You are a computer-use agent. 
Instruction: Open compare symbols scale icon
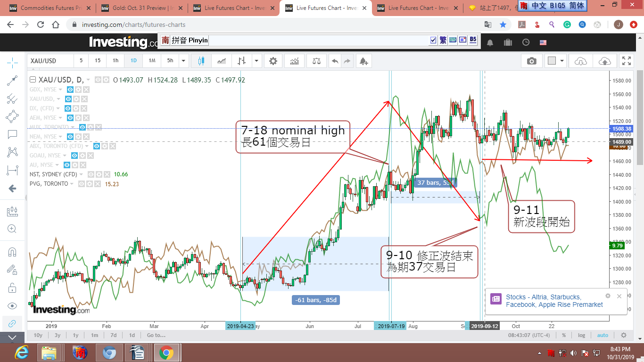316,61
